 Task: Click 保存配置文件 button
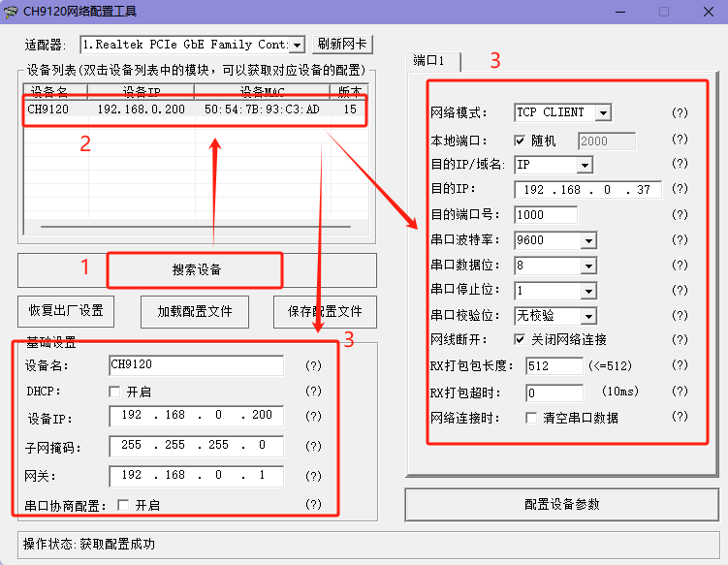tap(325, 311)
